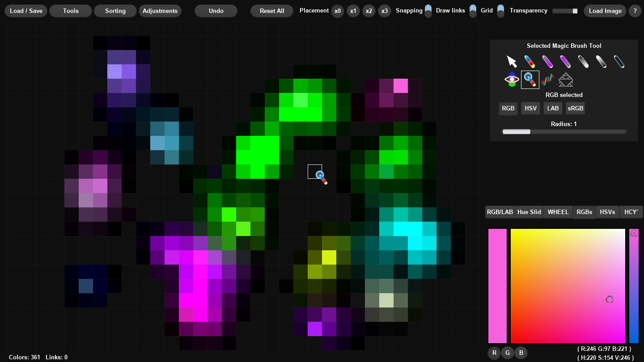644x362 pixels.
Task: Adjust the Radius slider
Action: (530, 131)
